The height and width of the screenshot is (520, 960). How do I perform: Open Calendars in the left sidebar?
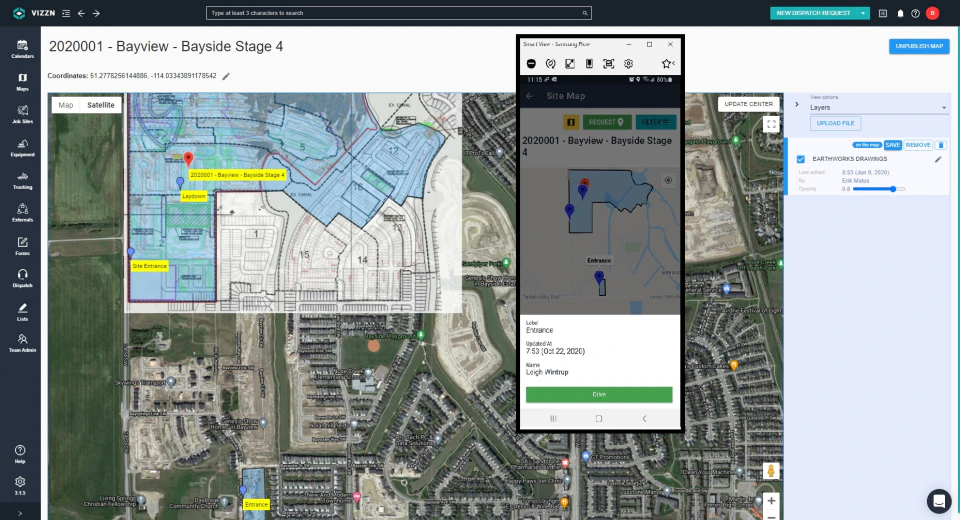click(x=22, y=48)
